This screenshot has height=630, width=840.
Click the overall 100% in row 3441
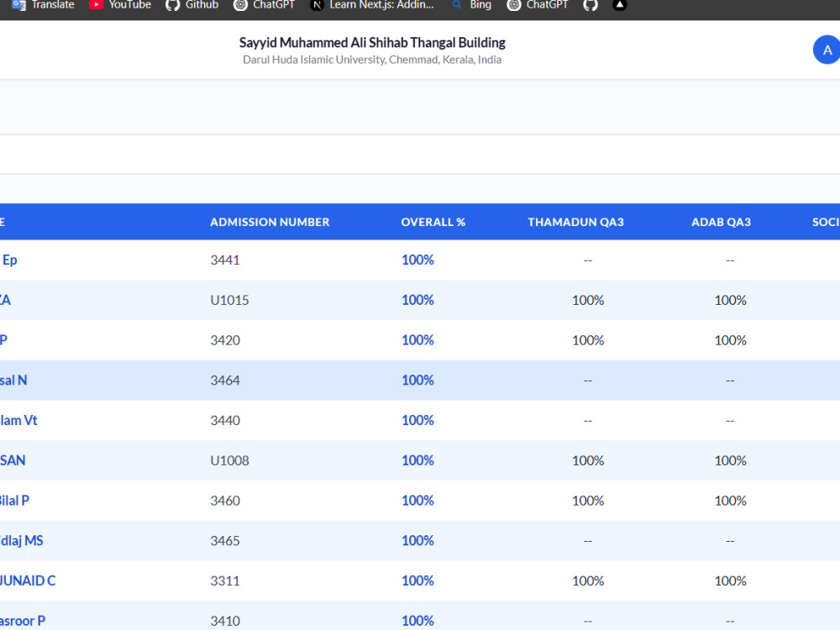(417, 260)
